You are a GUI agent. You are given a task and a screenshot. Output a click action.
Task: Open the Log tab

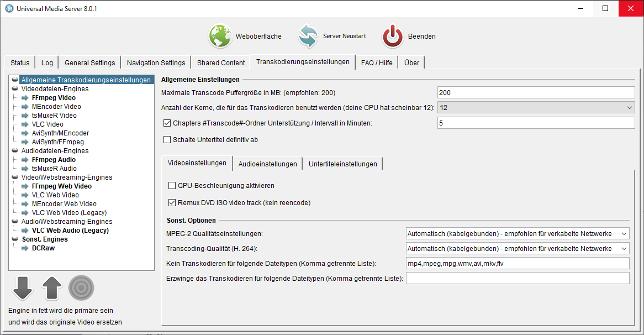click(x=47, y=62)
